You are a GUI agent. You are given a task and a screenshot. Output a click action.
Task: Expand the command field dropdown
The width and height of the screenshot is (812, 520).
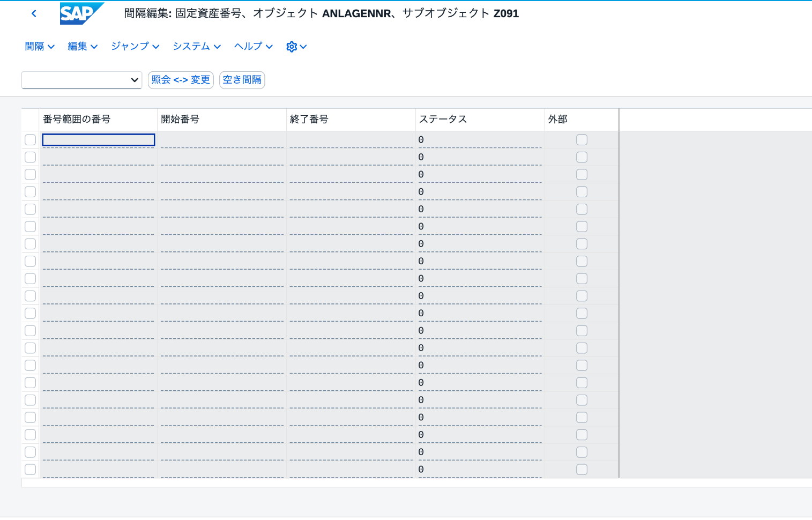click(135, 80)
